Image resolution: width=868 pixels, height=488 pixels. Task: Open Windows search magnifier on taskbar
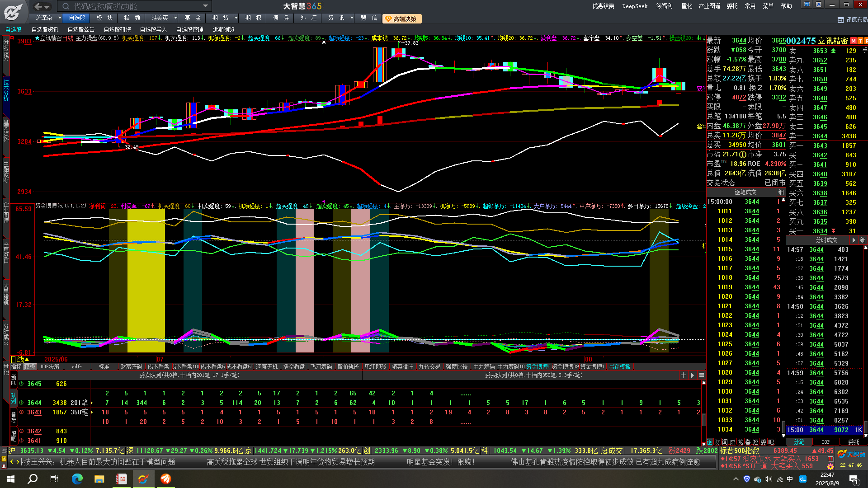(x=33, y=479)
